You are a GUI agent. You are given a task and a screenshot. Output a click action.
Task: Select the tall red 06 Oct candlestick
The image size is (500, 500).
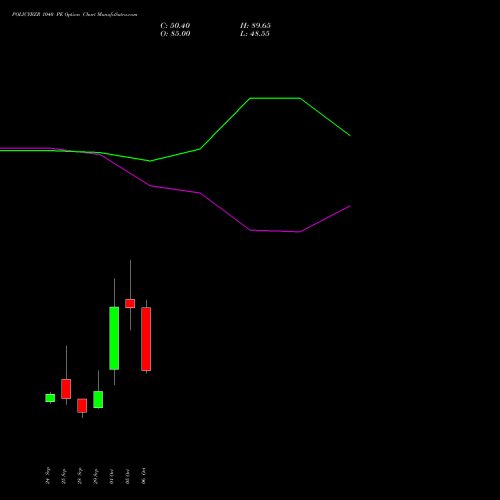point(146,339)
